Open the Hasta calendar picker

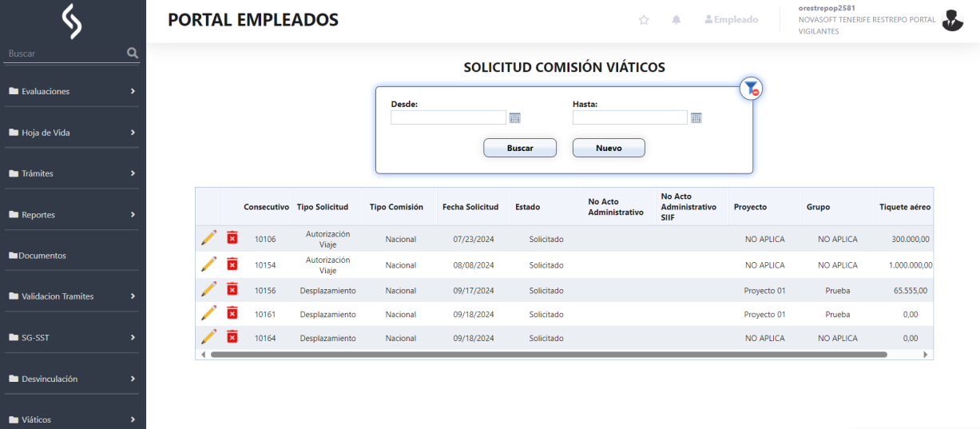point(696,117)
